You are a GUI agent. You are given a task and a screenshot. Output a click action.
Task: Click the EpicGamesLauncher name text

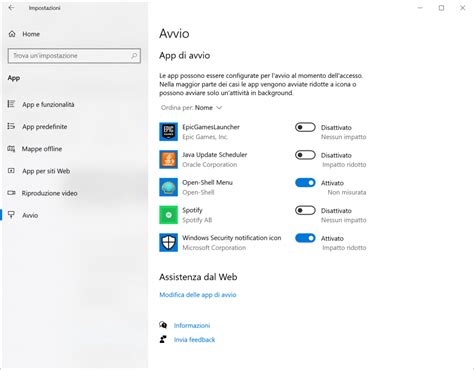[x=211, y=127]
